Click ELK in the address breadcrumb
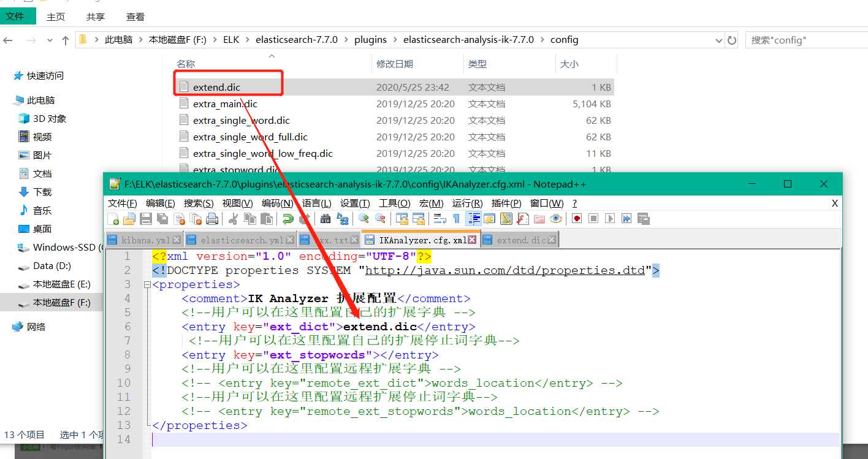The height and width of the screenshot is (459, 868). pyautogui.click(x=231, y=40)
